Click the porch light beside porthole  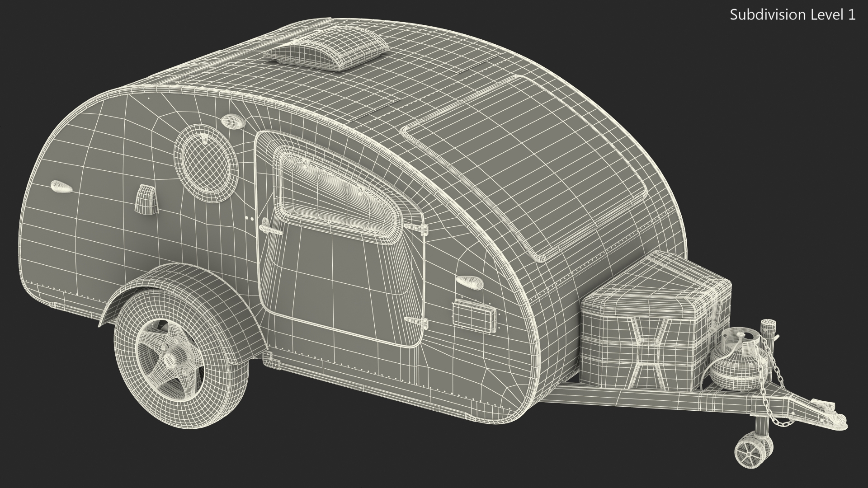coord(146,199)
